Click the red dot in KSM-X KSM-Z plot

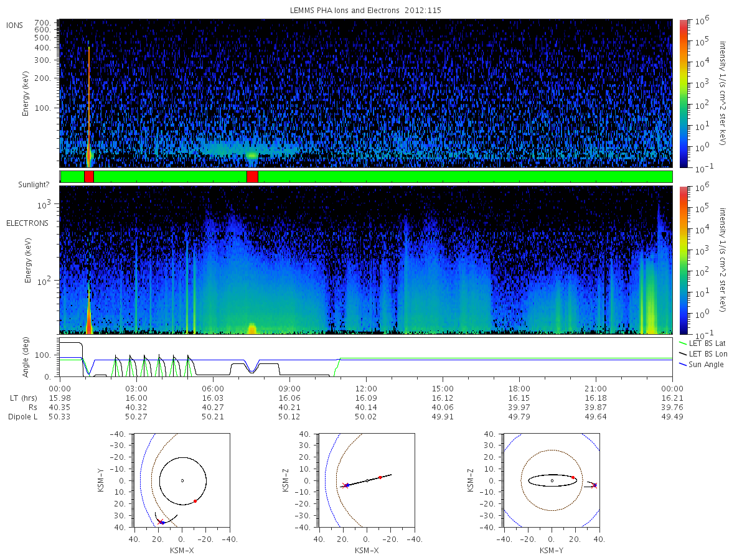(380, 477)
